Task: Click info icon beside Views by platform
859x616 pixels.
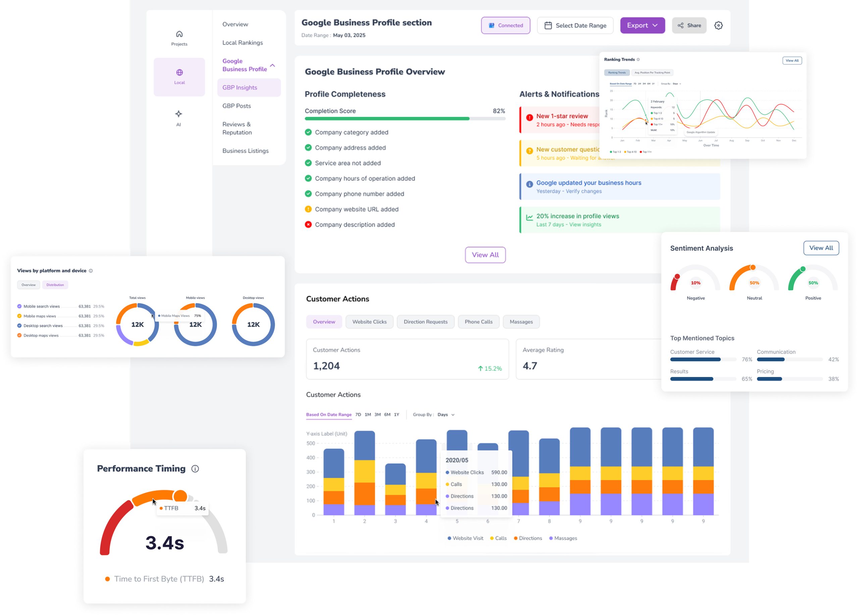Action: 91,271
